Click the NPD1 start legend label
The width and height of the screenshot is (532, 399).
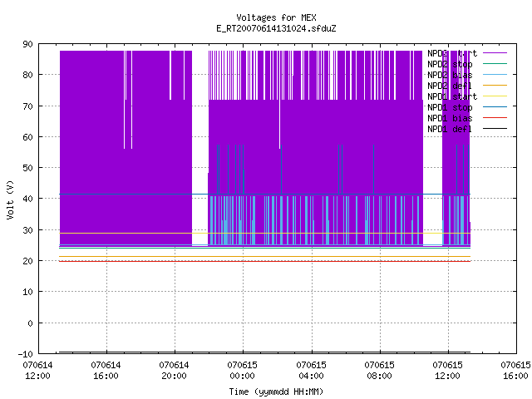point(452,96)
